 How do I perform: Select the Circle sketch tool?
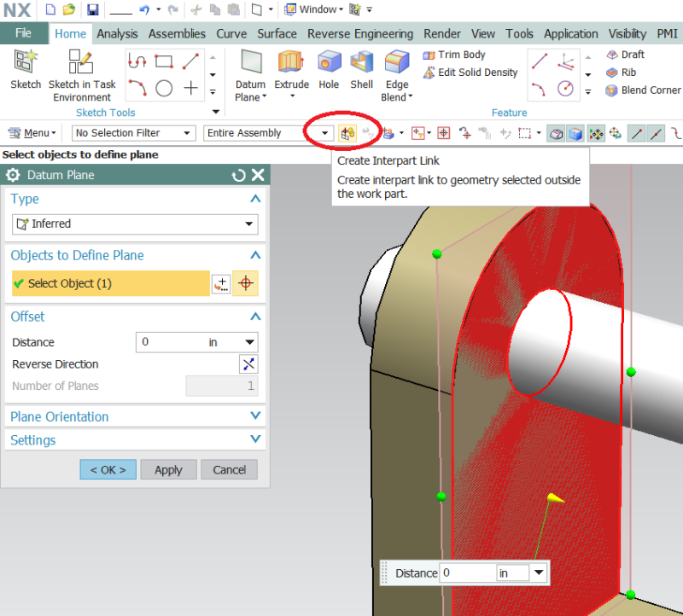(x=164, y=89)
